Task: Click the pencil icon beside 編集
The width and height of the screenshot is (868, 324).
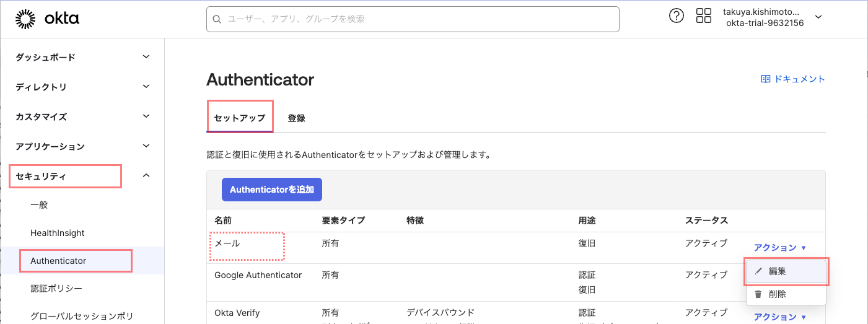Action: point(758,271)
